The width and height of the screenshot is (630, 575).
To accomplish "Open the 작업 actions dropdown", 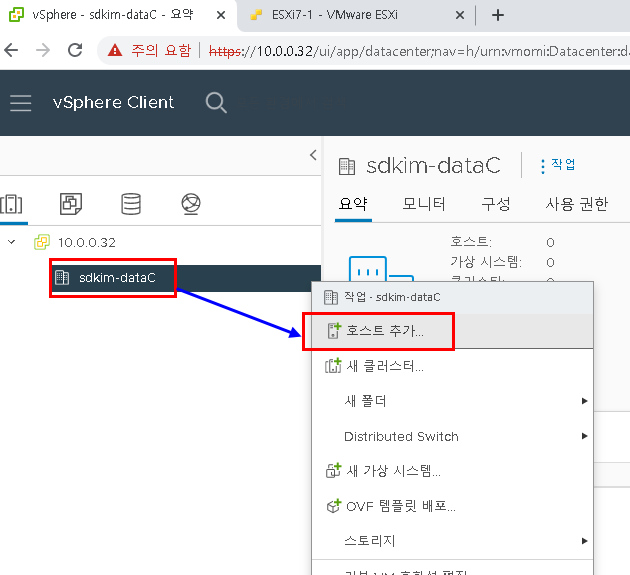I will click(558, 165).
